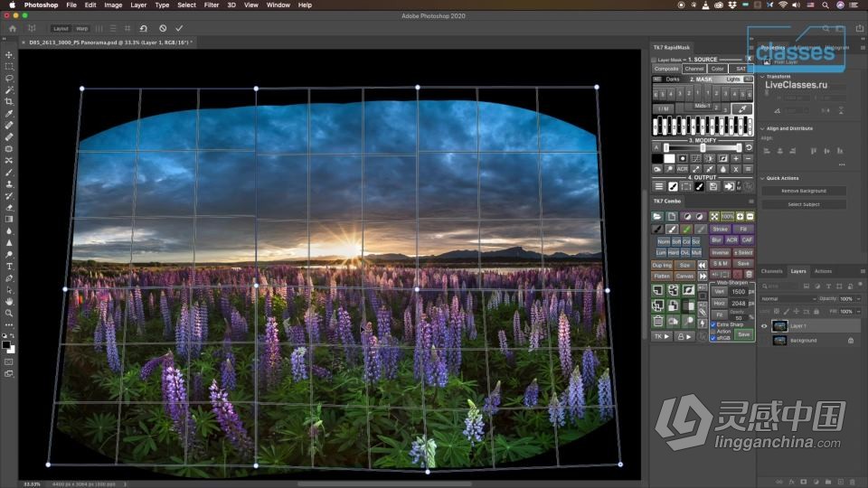Click the foreground color swatch in the toolbar

pyautogui.click(x=7, y=344)
